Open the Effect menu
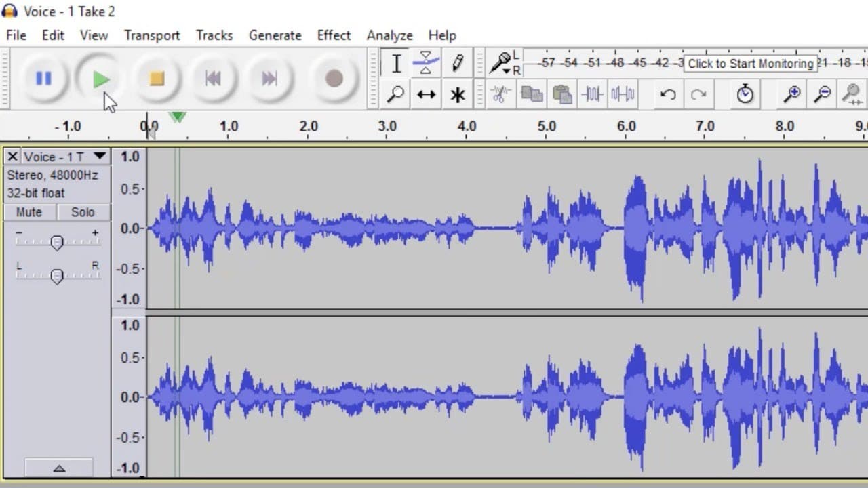Viewport: 868px width, 488px height. [x=334, y=35]
